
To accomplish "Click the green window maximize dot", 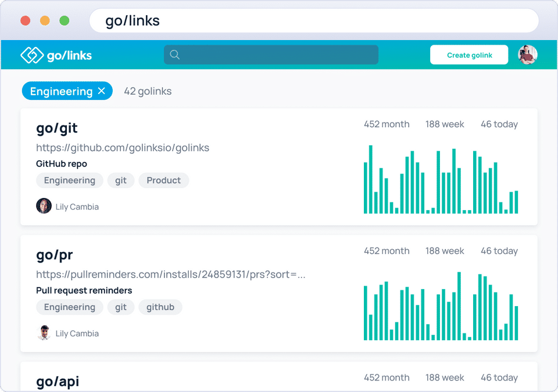I will coord(65,21).
